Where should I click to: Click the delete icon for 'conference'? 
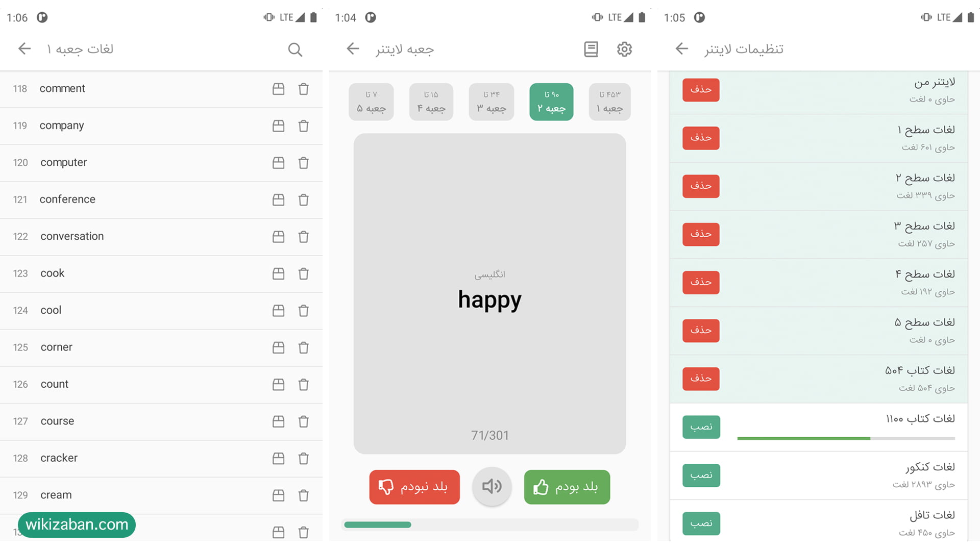304,199
